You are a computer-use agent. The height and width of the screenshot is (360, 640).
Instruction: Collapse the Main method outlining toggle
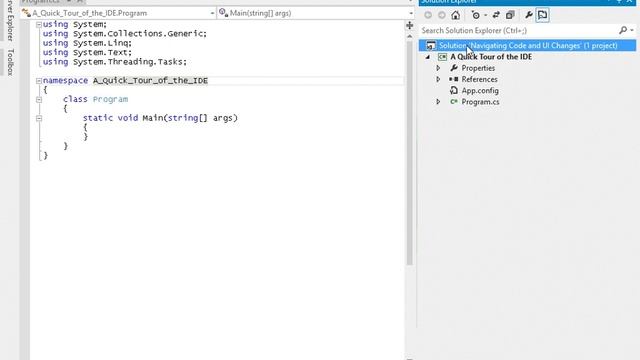pyautogui.click(x=39, y=118)
